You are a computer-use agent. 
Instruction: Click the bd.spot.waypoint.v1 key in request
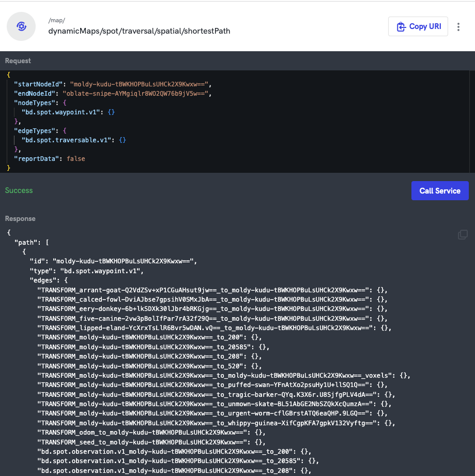point(61,112)
